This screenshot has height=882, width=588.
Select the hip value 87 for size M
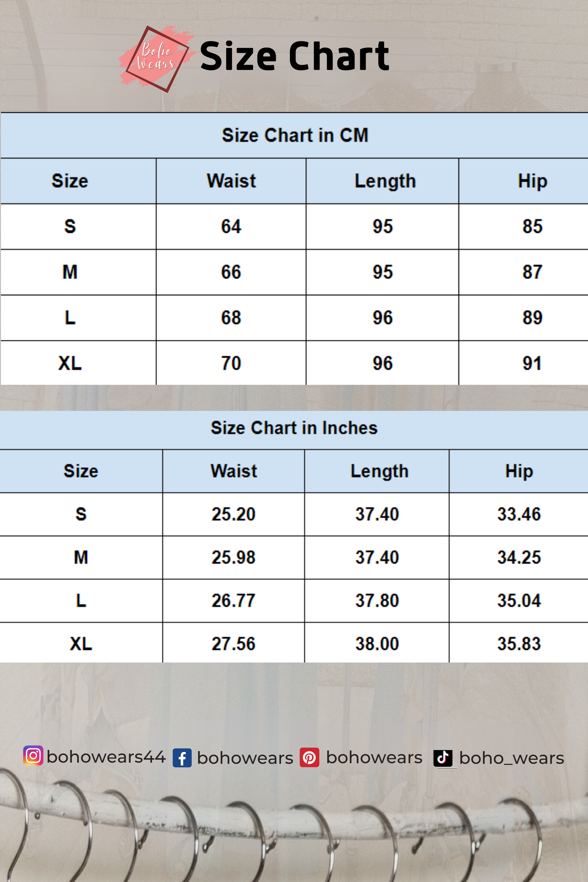click(x=532, y=272)
